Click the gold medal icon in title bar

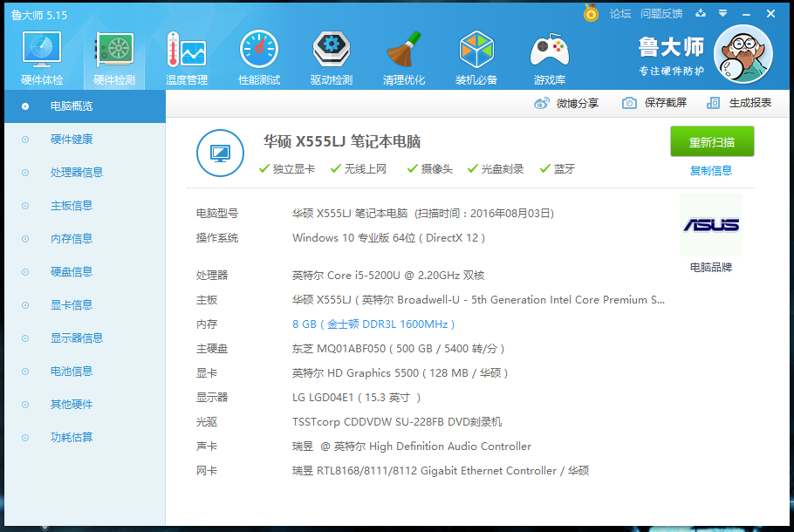591,13
